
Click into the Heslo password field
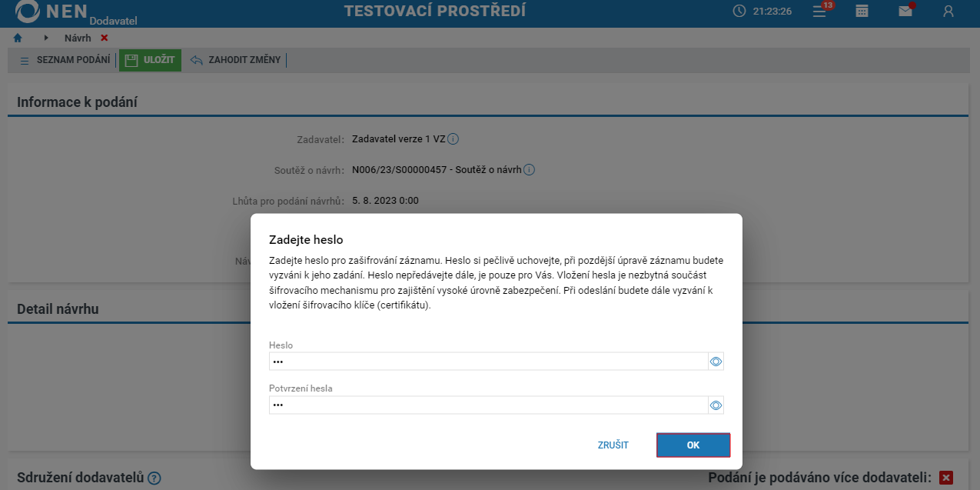(x=487, y=362)
